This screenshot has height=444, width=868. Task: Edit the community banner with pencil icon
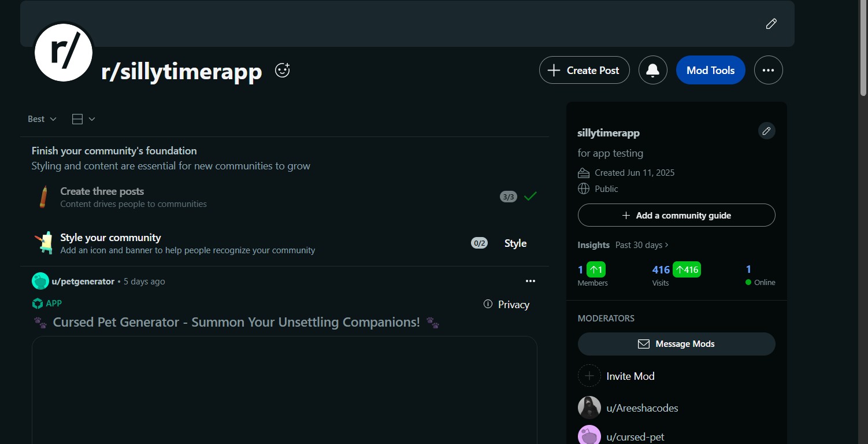[x=771, y=24]
